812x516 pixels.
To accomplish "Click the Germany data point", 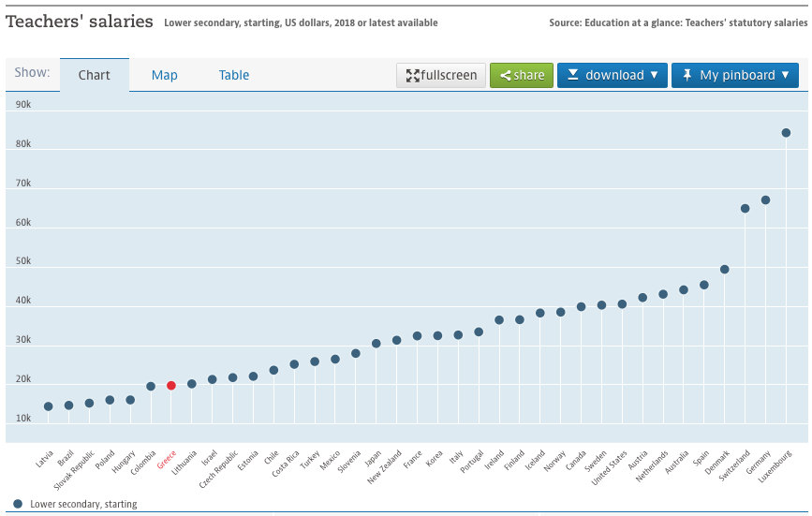I will [x=765, y=200].
